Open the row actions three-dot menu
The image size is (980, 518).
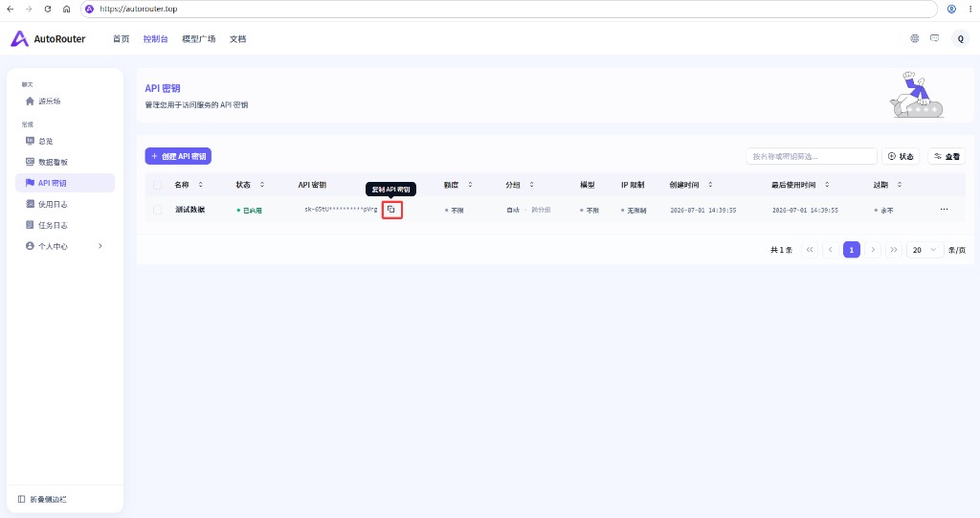click(944, 210)
